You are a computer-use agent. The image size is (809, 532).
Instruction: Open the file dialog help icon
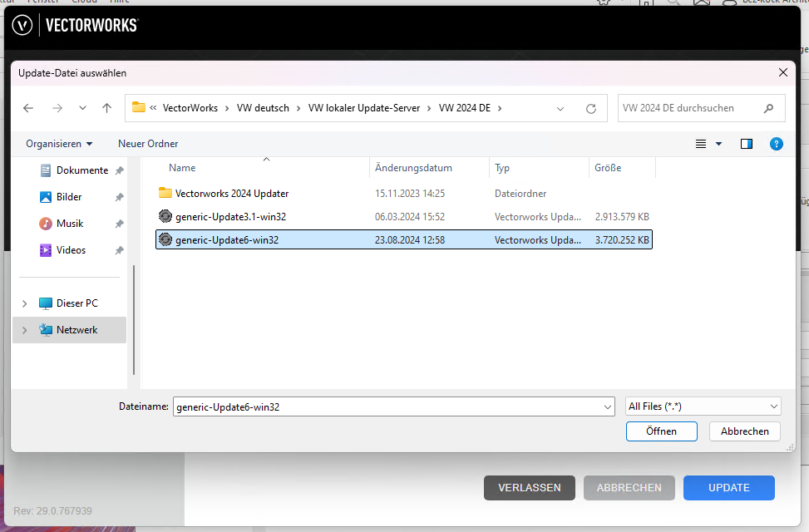pos(777,144)
